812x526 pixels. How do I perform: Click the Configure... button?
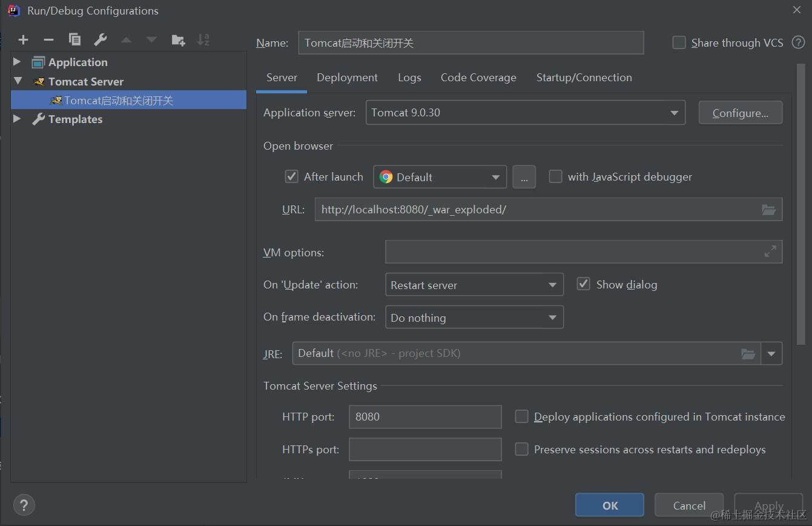[x=741, y=113]
